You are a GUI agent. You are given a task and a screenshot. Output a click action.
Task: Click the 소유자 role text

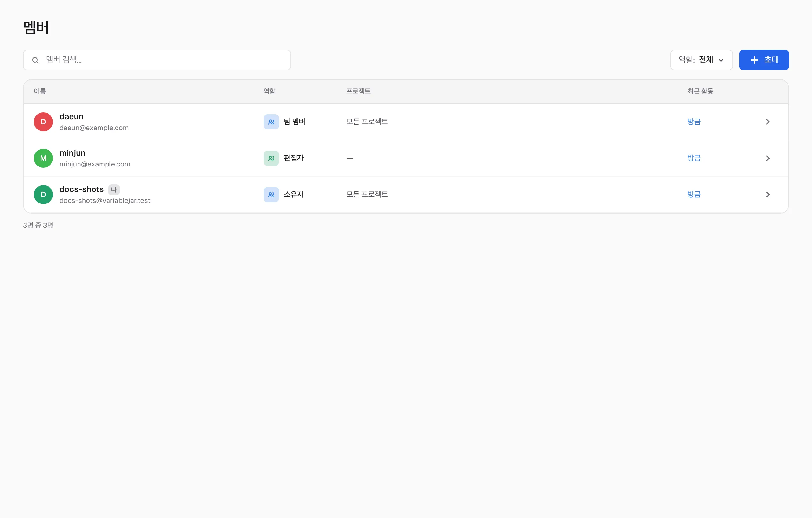click(294, 195)
